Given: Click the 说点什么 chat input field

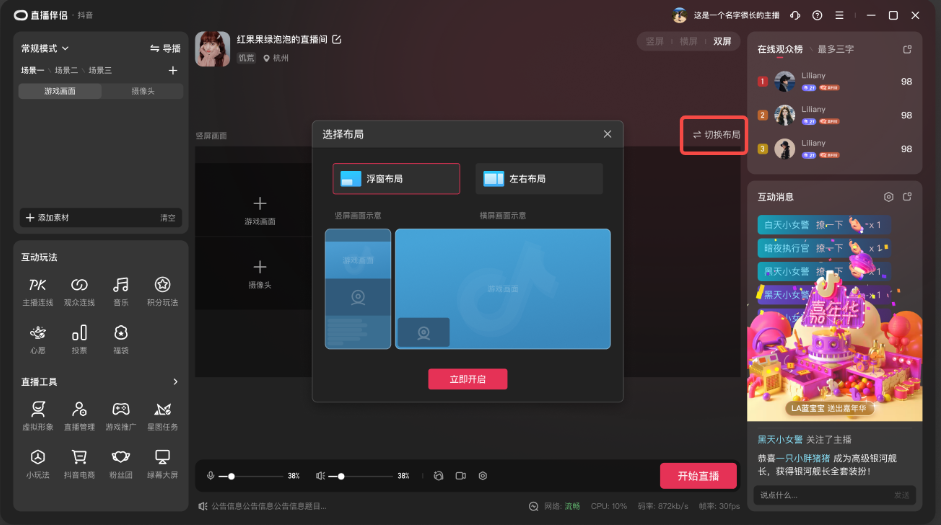Looking at the screenshot, I should click(820, 495).
